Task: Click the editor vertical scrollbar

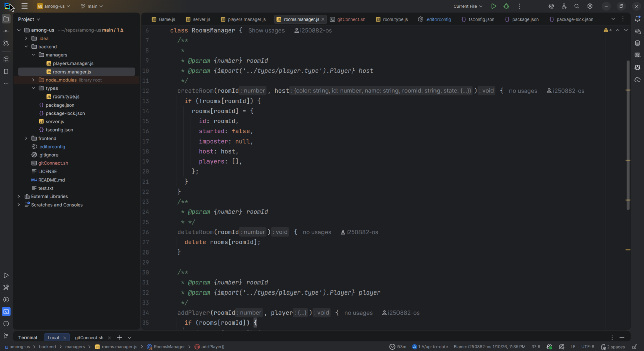Action: coord(628,134)
